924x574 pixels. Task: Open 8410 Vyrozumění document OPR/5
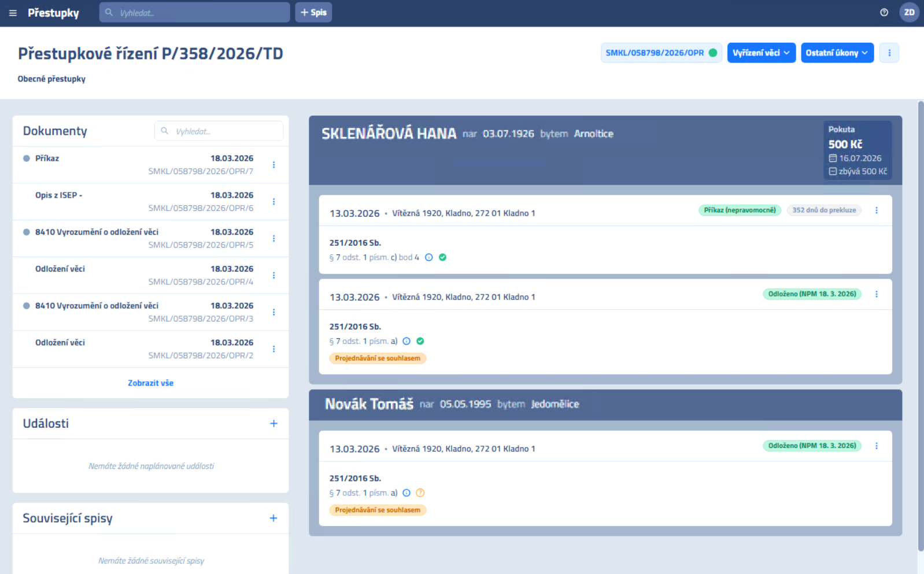pyautogui.click(x=150, y=239)
